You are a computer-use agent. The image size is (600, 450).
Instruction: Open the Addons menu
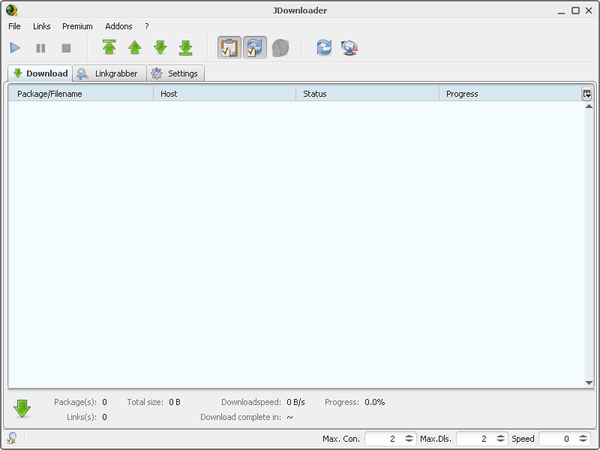click(119, 26)
